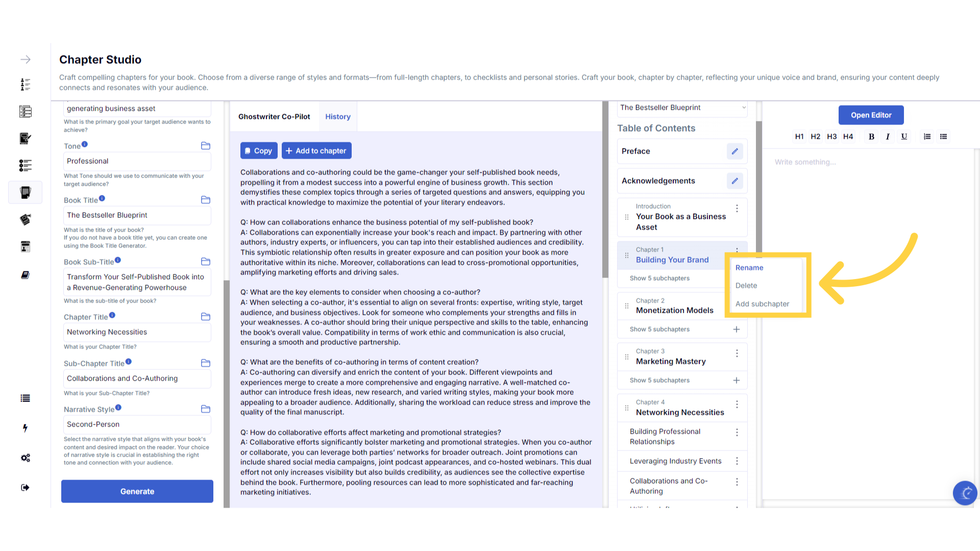Click the Preface pencil edit icon

[x=734, y=151]
